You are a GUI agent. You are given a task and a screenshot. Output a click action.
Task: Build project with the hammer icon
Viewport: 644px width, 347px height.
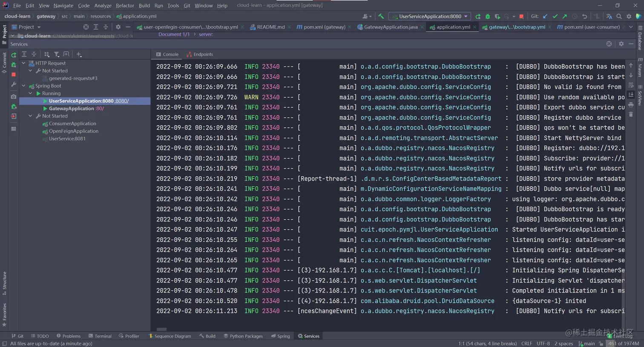pyautogui.click(x=381, y=16)
